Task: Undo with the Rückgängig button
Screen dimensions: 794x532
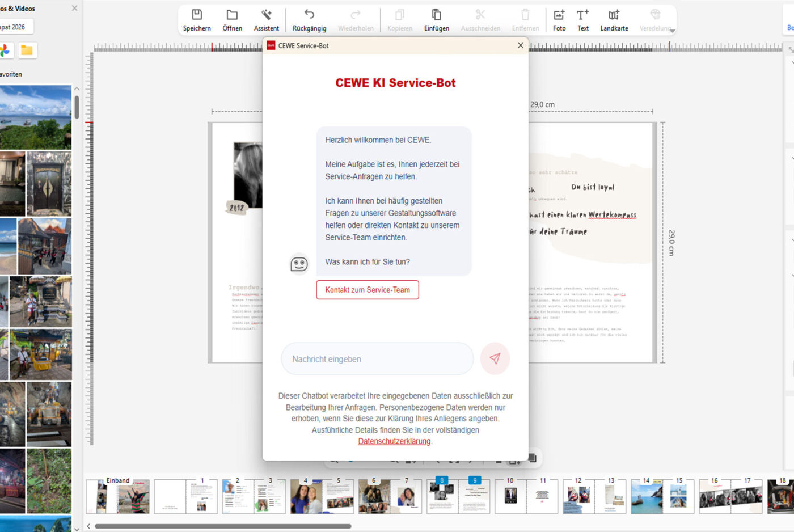Action: tap(309, 20)
